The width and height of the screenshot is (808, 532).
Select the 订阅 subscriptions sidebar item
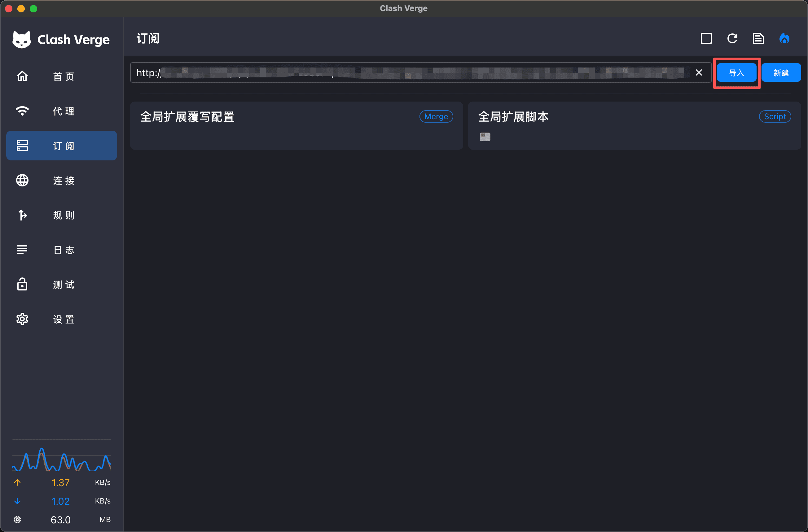click(x=61, y=146)
